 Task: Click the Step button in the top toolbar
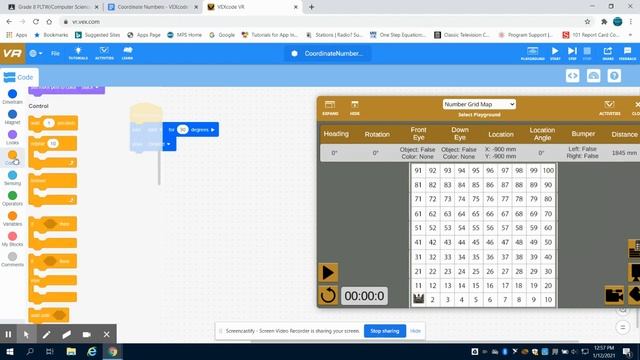[572, 53]
